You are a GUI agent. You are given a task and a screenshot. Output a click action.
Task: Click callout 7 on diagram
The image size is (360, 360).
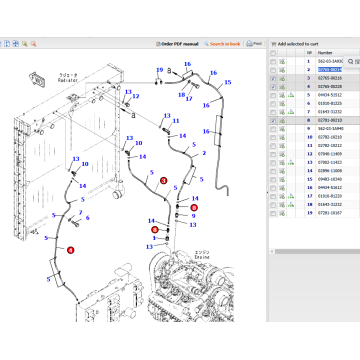(x=80, y=212)
